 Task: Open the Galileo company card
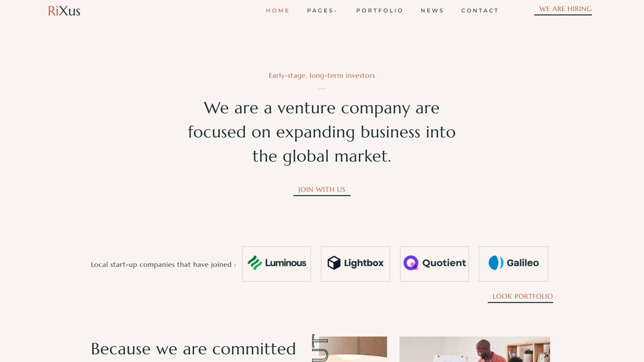(x=513, y=264)
